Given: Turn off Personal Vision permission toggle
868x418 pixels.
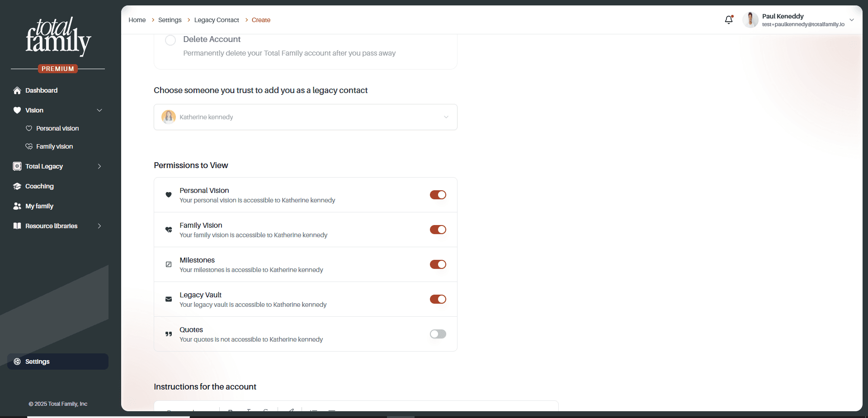Looking at the screenshot, I should (x=438, y=195).
